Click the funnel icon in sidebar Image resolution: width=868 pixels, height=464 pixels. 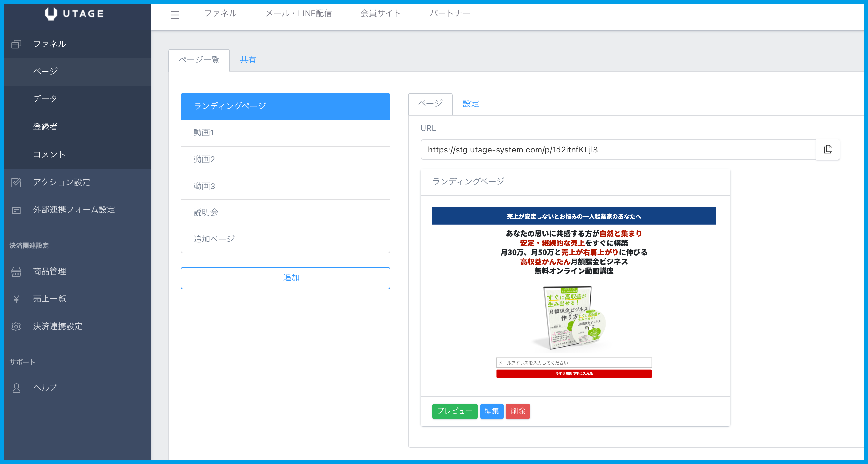tap(16, 44)
